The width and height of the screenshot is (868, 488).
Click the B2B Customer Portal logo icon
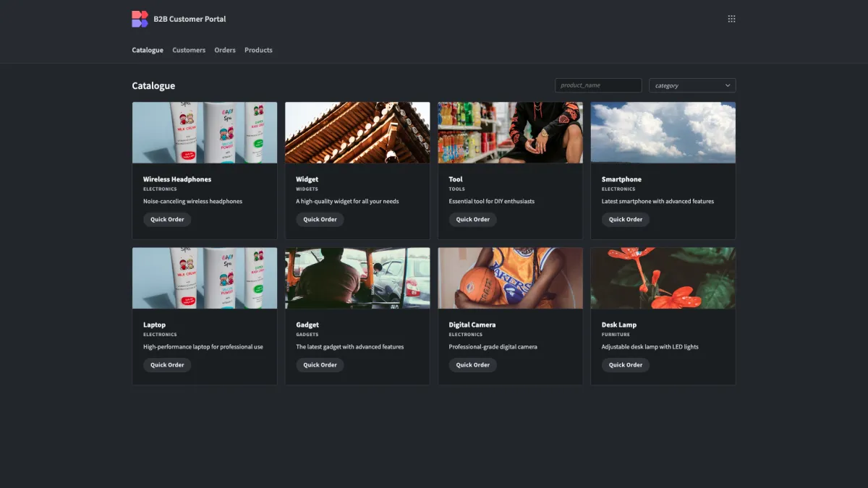[140, 19]
